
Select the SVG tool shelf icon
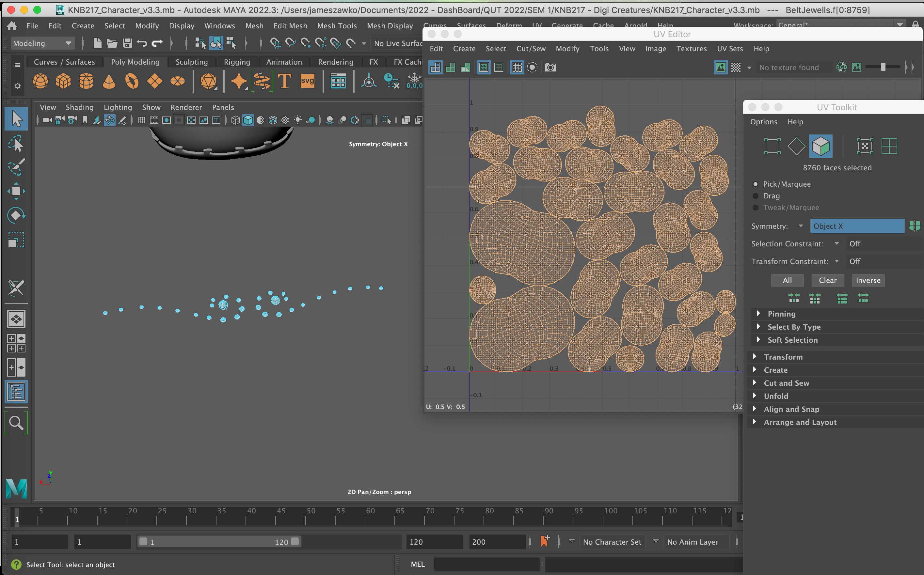click(307, 81)
